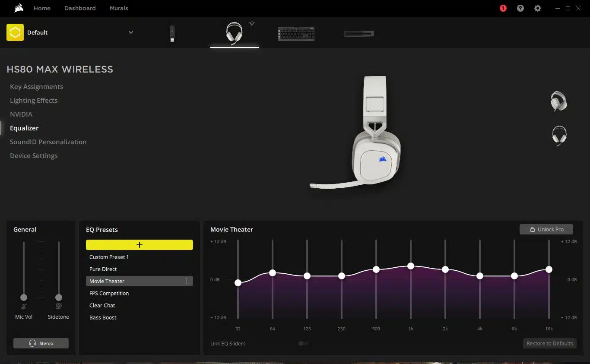Click the 125 Hz EQ slider handle
Viewport: 590px width, 364px height.
pyautogui.click(x=307, y=276)
